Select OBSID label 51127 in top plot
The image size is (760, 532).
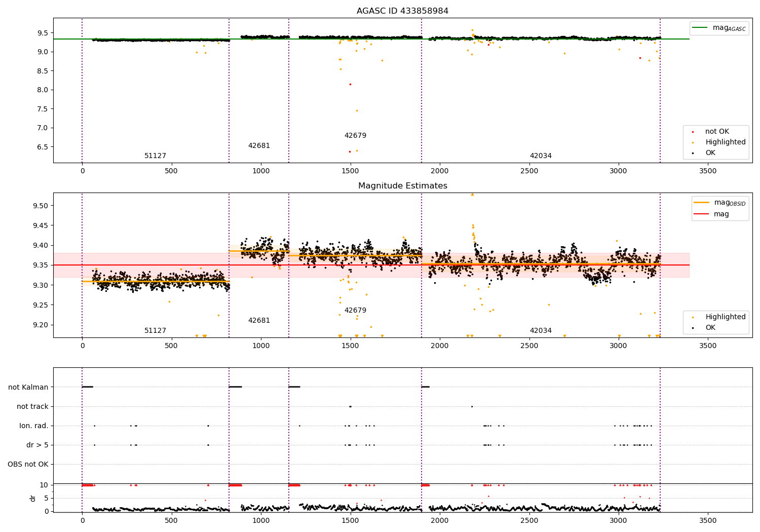[x=155, y=156]
